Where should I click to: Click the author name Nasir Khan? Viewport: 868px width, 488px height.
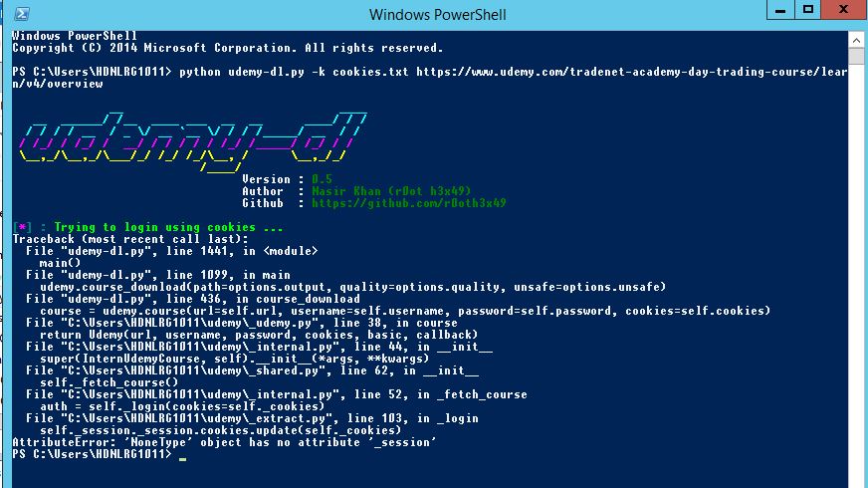click(346, 191)
